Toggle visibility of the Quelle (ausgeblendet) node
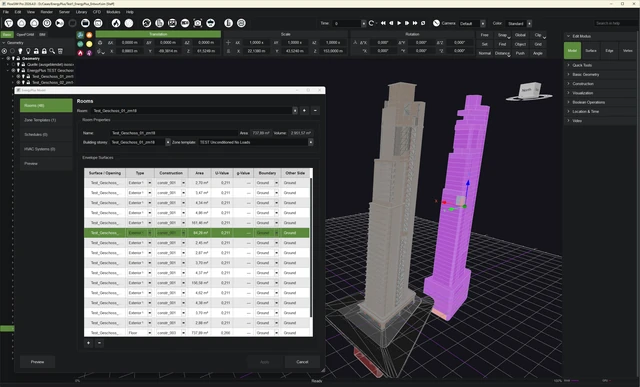 click(13, 64)
